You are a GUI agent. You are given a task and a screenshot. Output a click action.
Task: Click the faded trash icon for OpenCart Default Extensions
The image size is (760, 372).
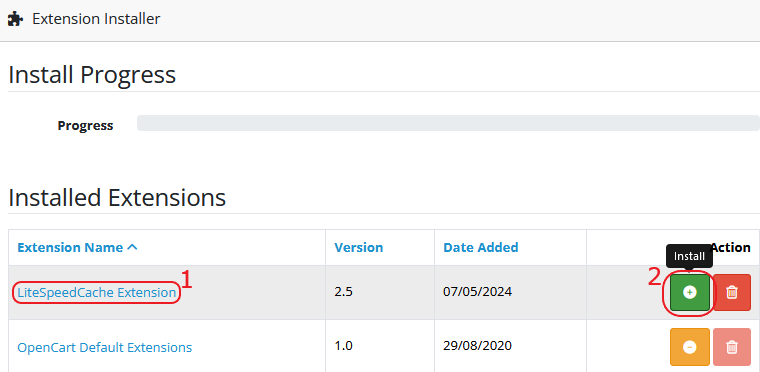point(732,347)
